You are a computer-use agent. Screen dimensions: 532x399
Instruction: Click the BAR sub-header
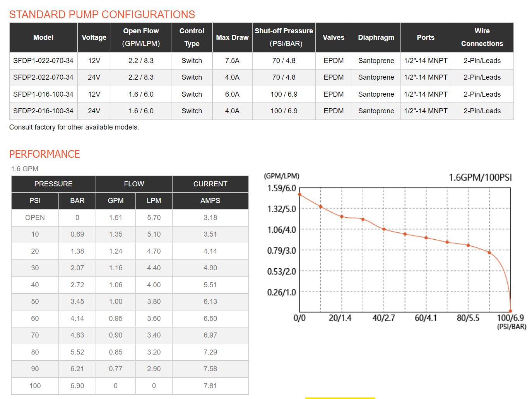click(77, 201)
